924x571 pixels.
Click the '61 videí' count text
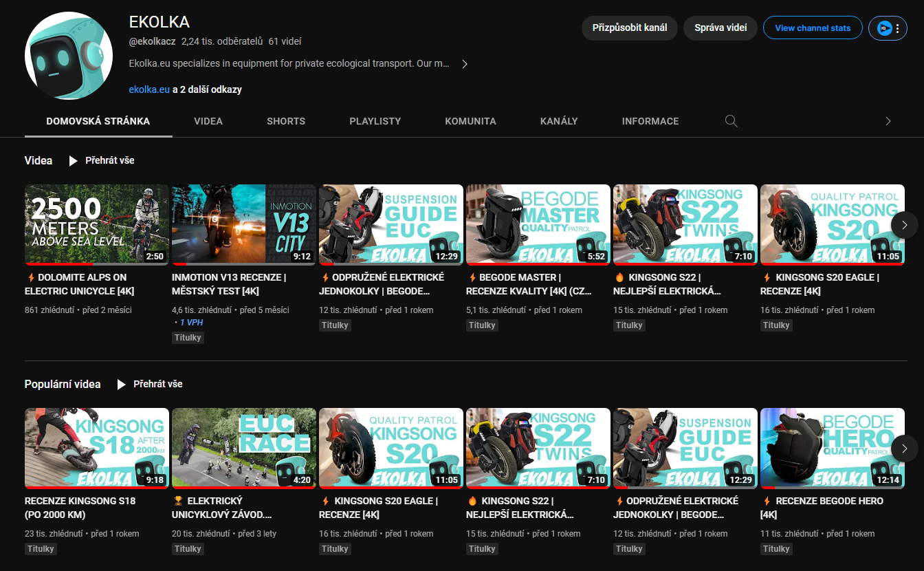point(285,42)
